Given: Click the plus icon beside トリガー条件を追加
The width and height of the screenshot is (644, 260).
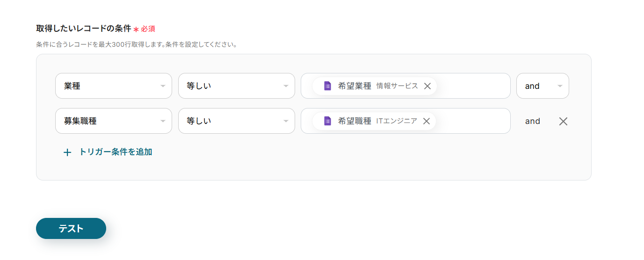Looking at the screenshot, I should [x=67, y=152].
